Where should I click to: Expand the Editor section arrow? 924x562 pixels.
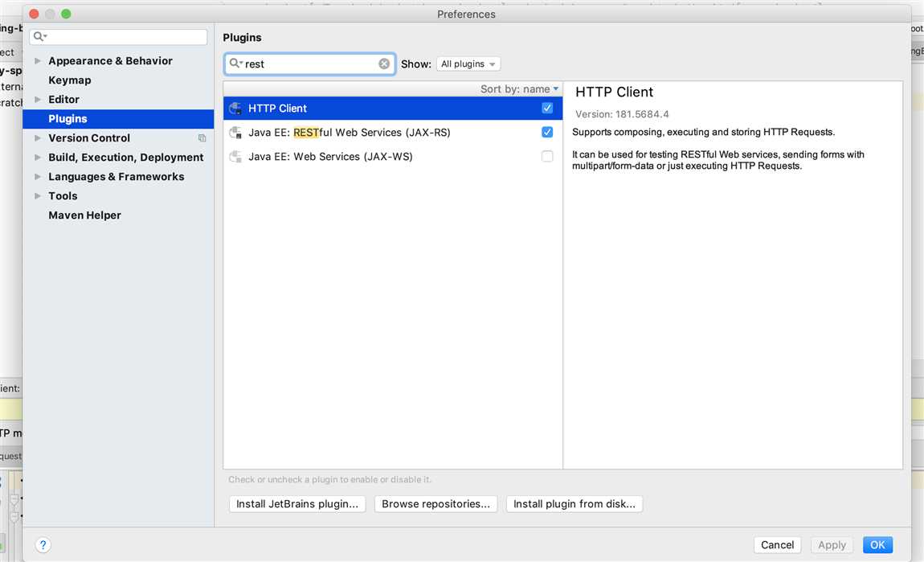point(38,100)
